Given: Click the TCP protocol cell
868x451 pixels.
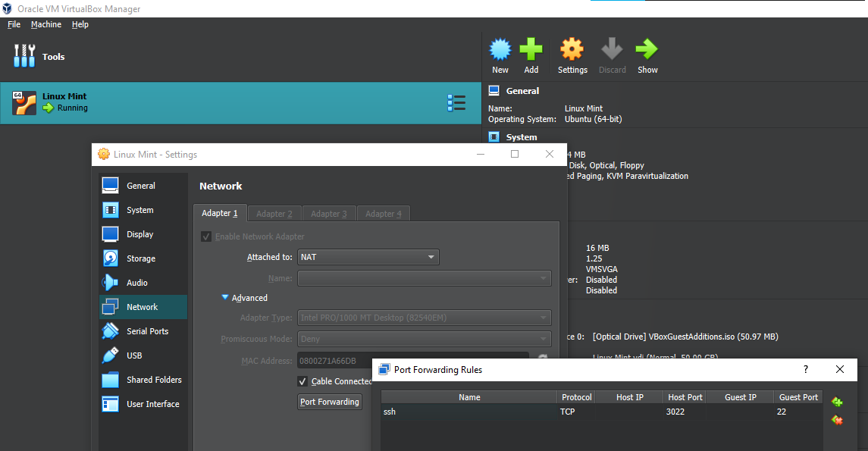Looking at the screenshot, I should click(577, 412).
